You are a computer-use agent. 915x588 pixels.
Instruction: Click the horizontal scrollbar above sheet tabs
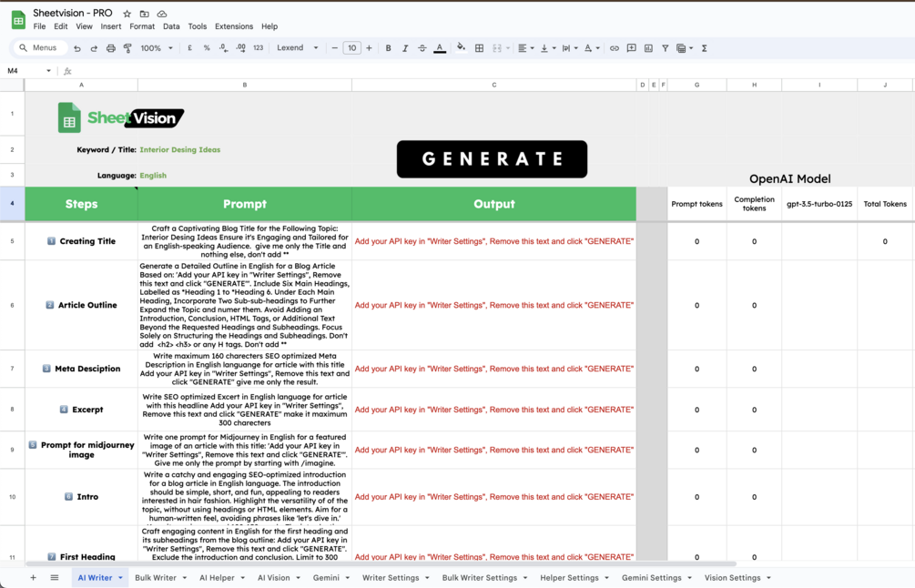tap(381, 564)
